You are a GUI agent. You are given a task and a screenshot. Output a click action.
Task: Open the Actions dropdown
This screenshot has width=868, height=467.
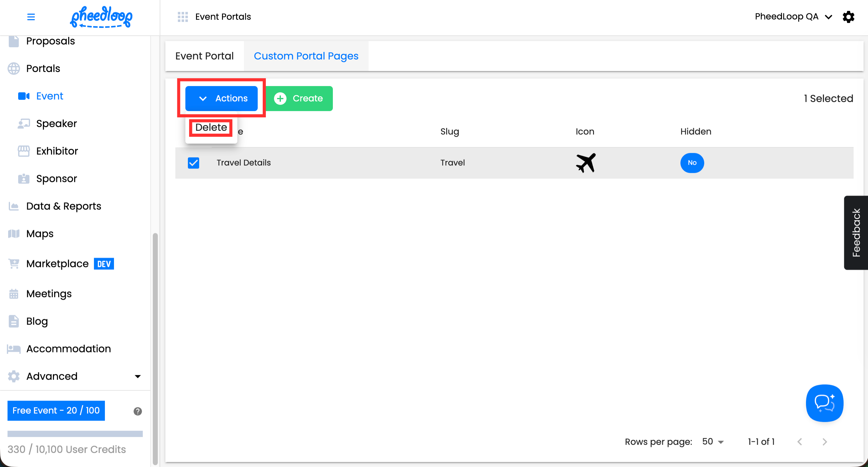221,98
